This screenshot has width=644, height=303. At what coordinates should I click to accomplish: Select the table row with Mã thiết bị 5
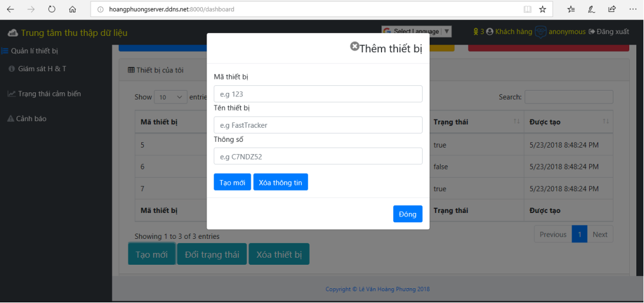click(374, 145)
